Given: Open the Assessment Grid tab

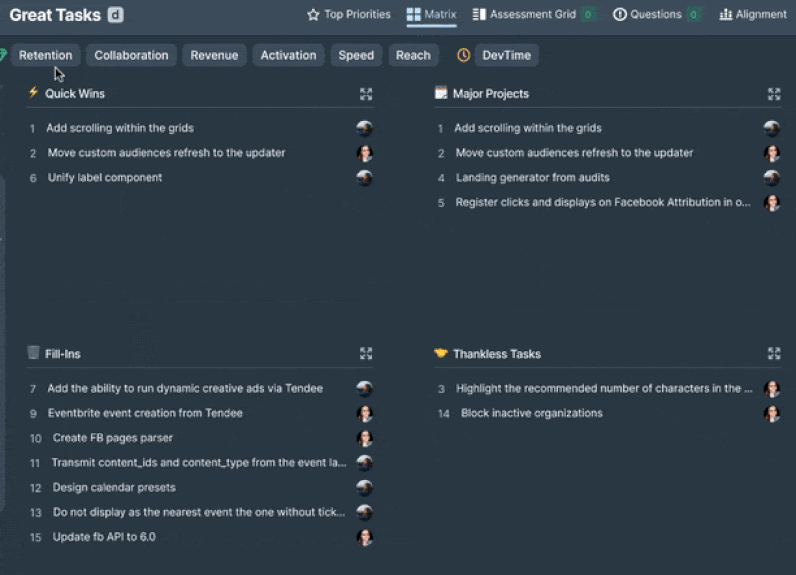Looking at the screenshot, I should click(524, 15).
